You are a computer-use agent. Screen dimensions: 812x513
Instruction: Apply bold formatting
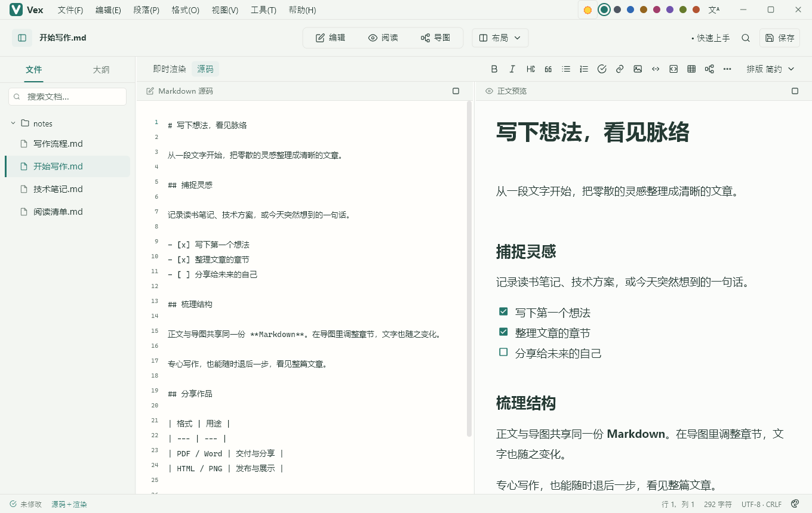(x=494, y=69)
